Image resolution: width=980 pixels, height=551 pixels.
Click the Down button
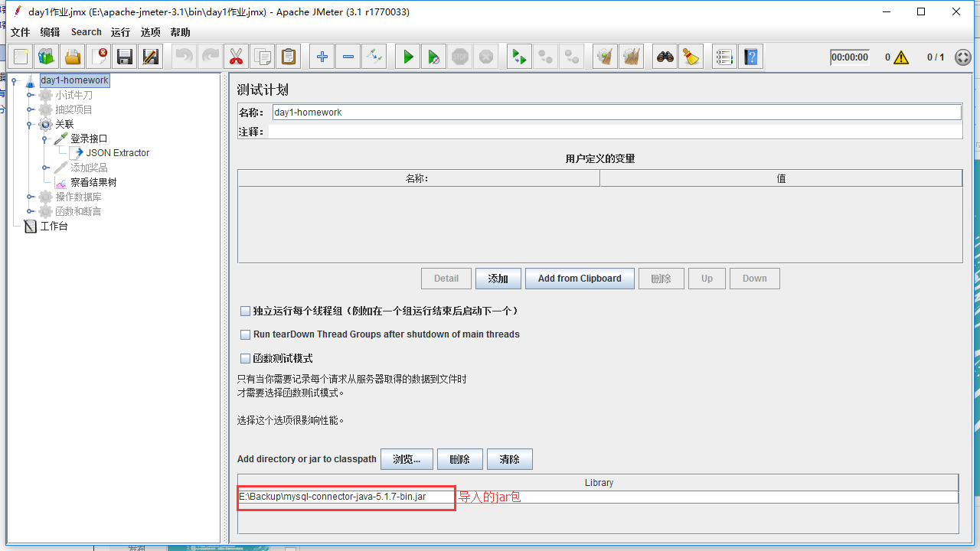(755, 279)
